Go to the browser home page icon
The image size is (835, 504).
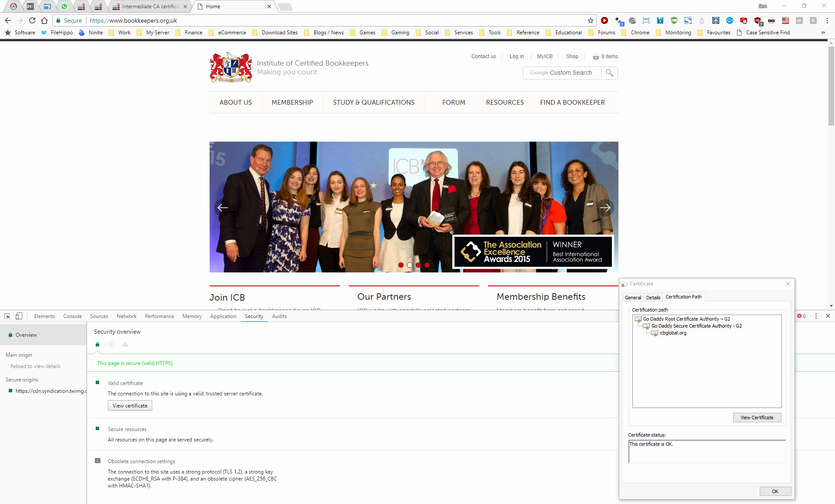[44, 20]
